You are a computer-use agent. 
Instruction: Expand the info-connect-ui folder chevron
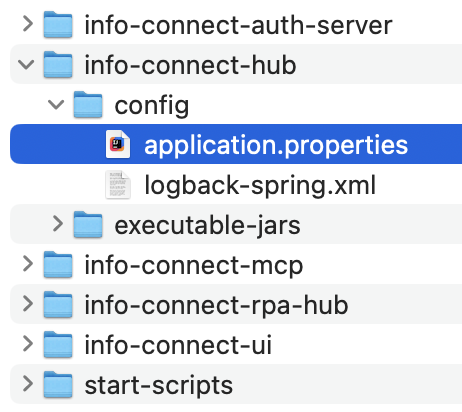[x=28, y=344]
